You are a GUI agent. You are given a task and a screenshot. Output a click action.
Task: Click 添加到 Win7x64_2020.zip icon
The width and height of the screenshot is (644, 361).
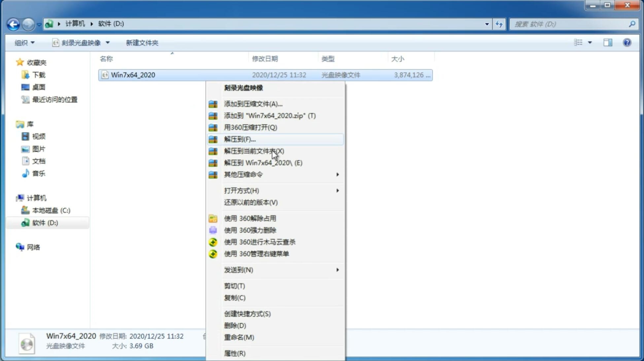point(213,115)
